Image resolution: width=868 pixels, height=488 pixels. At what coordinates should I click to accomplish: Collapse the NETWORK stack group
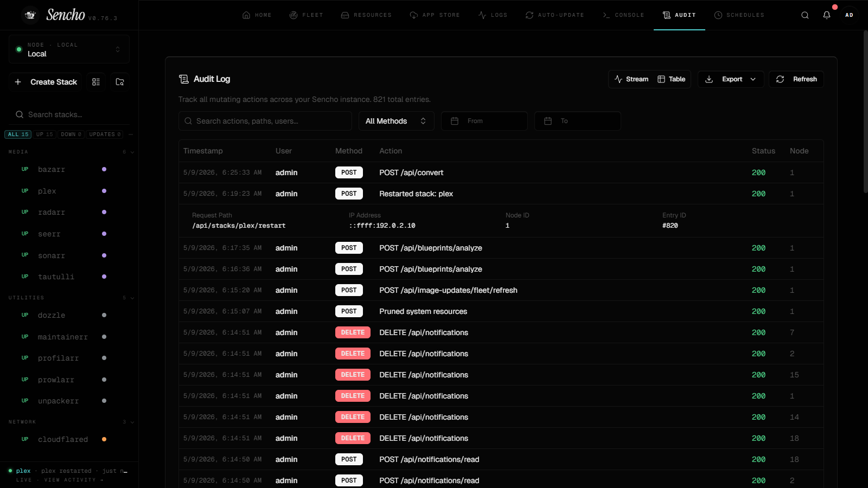[132, 422]
